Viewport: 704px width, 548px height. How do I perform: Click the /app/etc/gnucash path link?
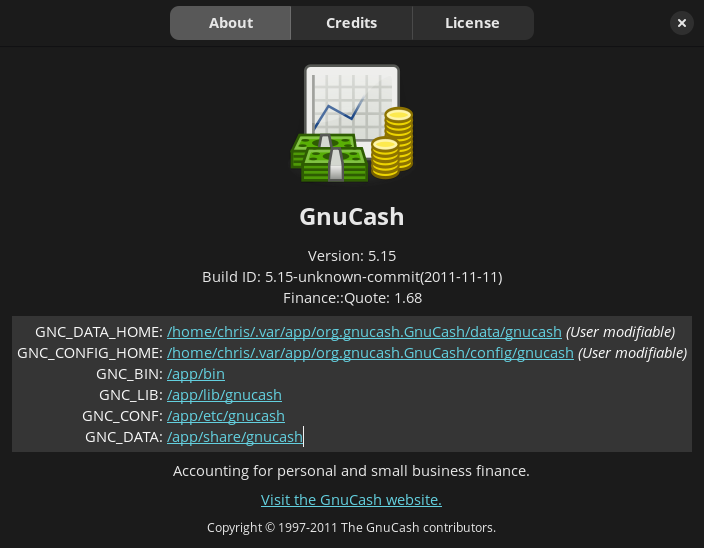pyautogui.click(x=226, y=416)
